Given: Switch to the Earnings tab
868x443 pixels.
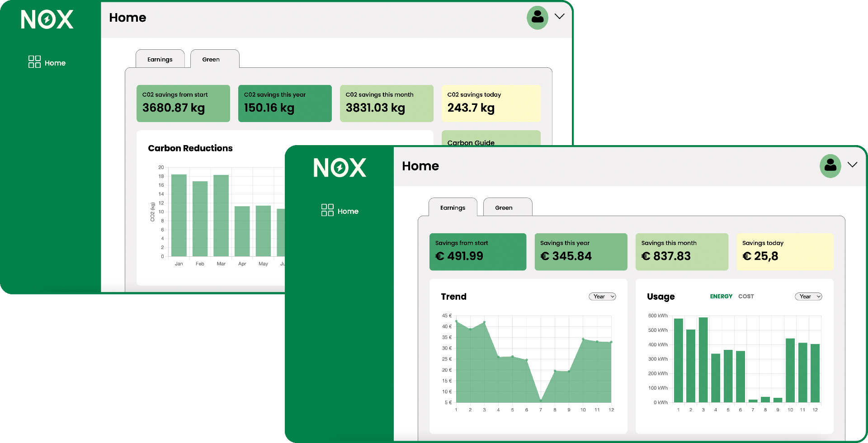Looking at the screenshot, I should coord(453,207).
